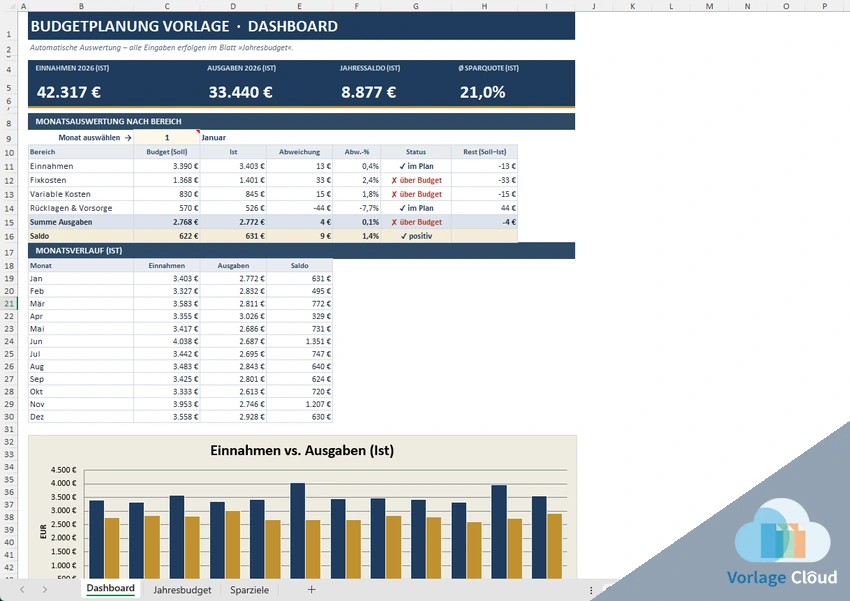The image size is (850, 601).
Task: Switch to the Sparziele sheet tab
Action: [x=249, y=590]
